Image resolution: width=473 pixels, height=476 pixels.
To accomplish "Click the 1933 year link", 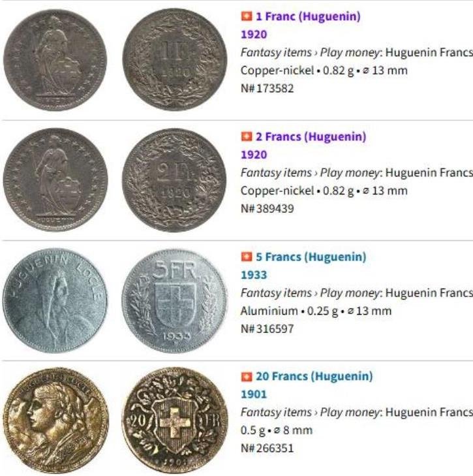I will (x=254, y=275).
